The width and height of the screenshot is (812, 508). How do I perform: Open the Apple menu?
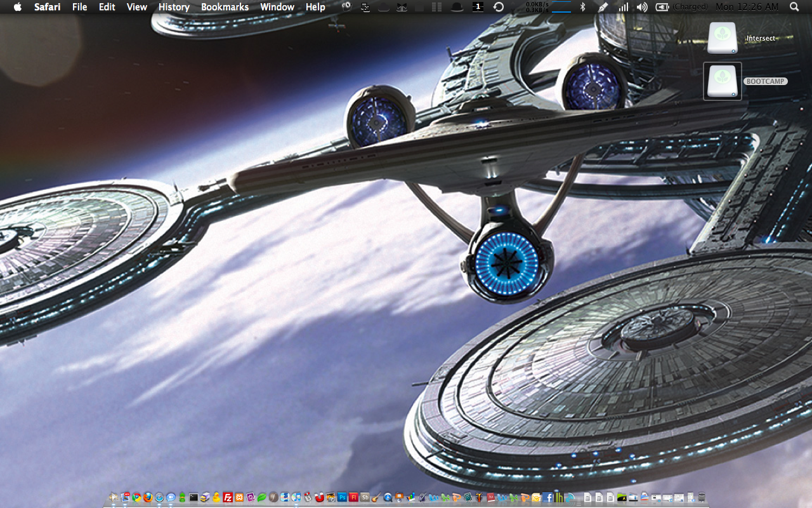coord(17,7)
